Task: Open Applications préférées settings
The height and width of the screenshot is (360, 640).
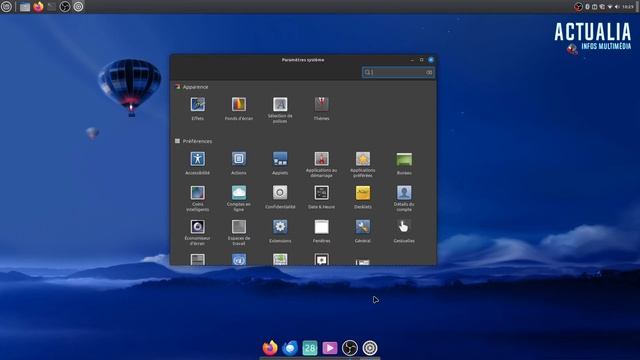Action: (362, 164)
